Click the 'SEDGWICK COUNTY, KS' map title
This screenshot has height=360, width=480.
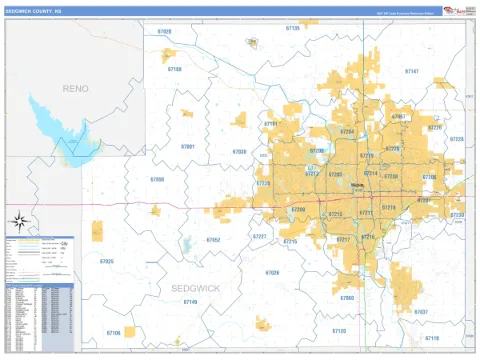(33, 11)
